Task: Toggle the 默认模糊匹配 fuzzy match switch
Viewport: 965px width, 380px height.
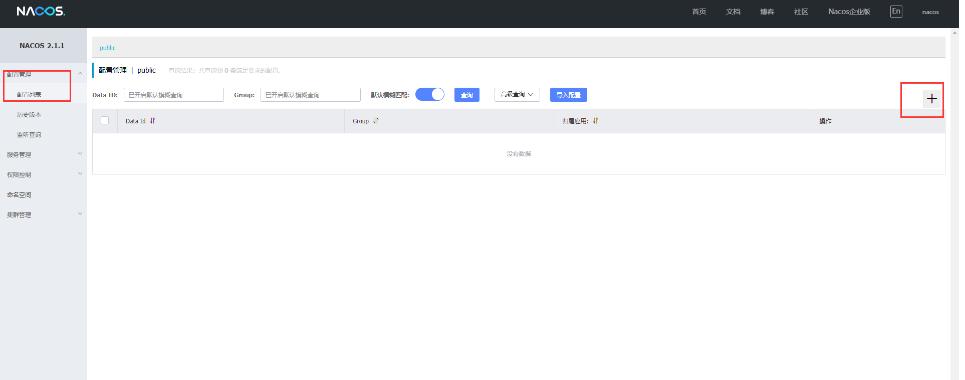Action: 430,95
